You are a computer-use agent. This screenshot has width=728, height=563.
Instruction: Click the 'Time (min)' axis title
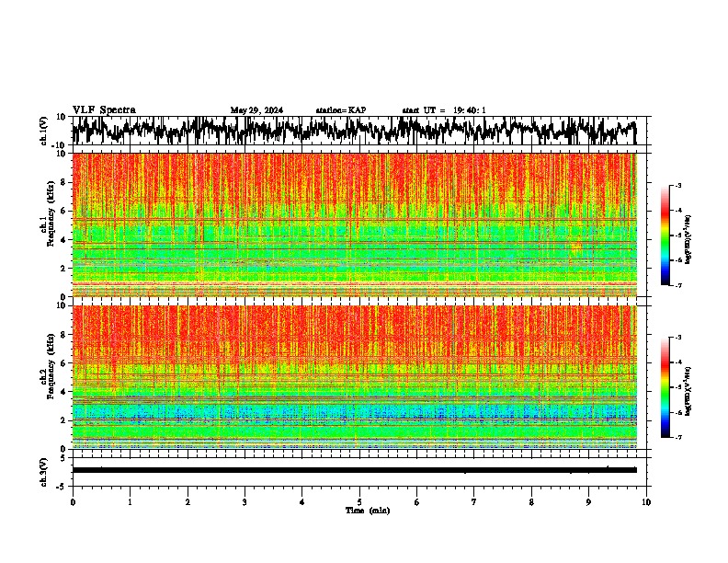coord(368,511)
